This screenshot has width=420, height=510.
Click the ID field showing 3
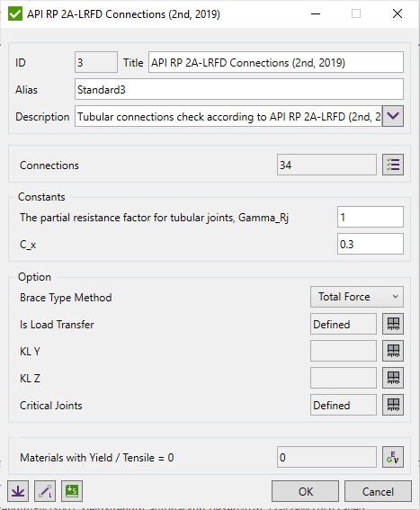point(96,62)
